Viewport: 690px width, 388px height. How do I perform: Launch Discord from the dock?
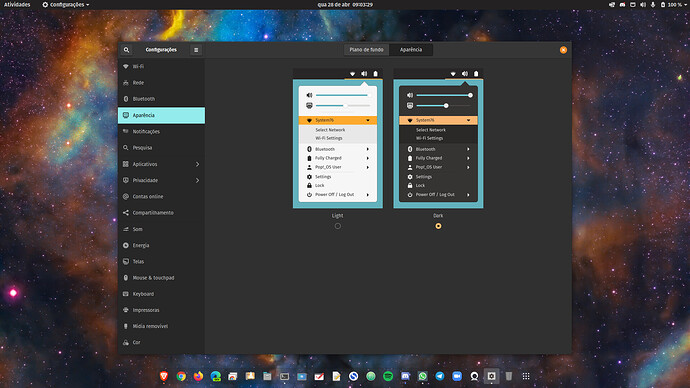pyautogui.click(x=405, y=376)
